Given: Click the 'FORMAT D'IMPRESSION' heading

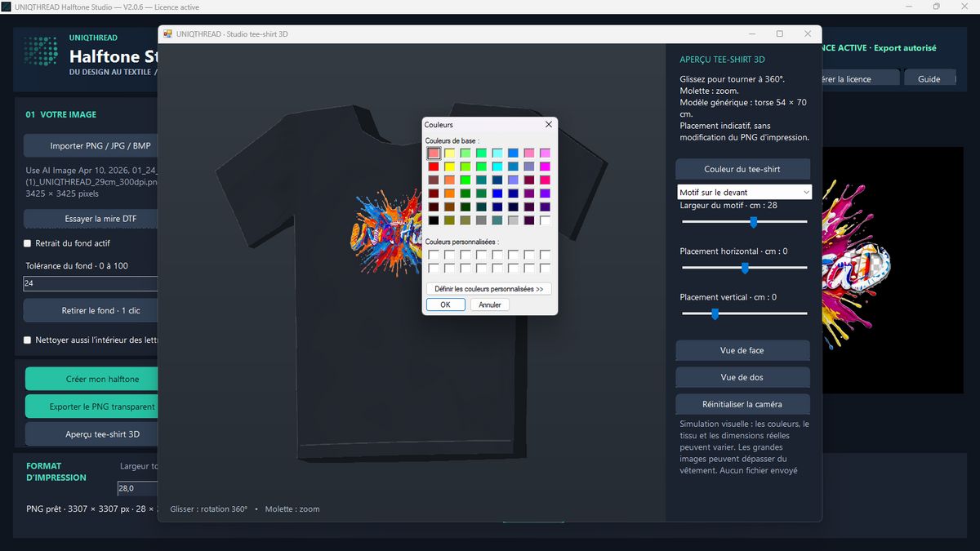Looking at the screenshot, I should pyautogui.click(x=56, y=472).
